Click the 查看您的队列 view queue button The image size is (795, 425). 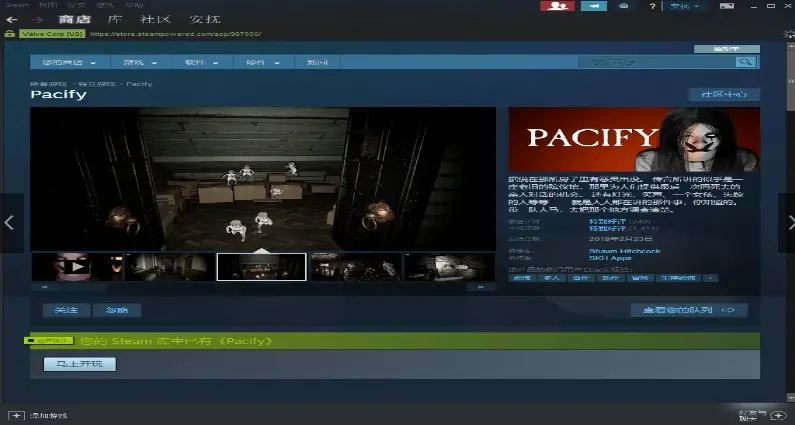click(x=689, y=310)
